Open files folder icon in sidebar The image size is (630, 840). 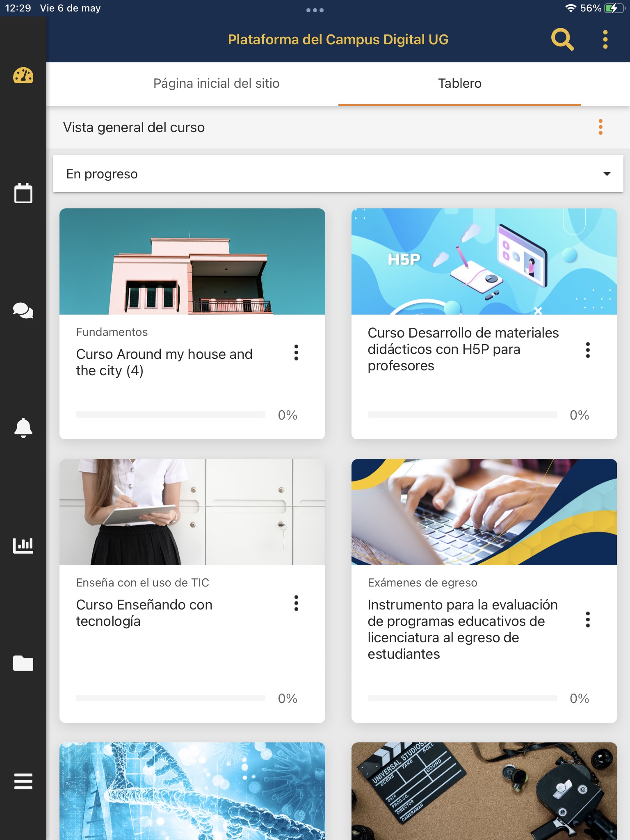tap(23, 663)
